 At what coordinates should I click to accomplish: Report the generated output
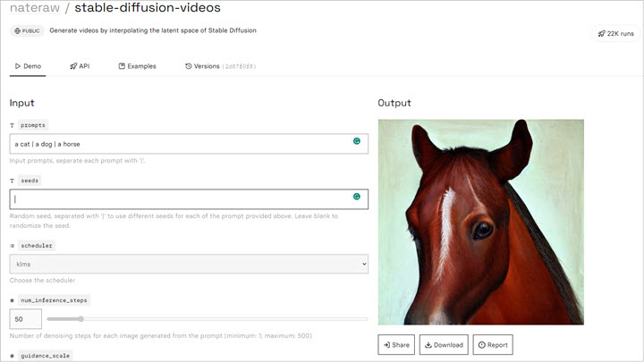(x=493, y=345)
